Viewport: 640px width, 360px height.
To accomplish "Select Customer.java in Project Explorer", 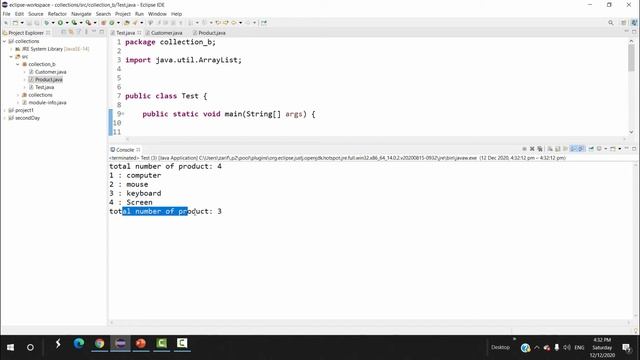I will pyautogui.click(x=50, y=72).
